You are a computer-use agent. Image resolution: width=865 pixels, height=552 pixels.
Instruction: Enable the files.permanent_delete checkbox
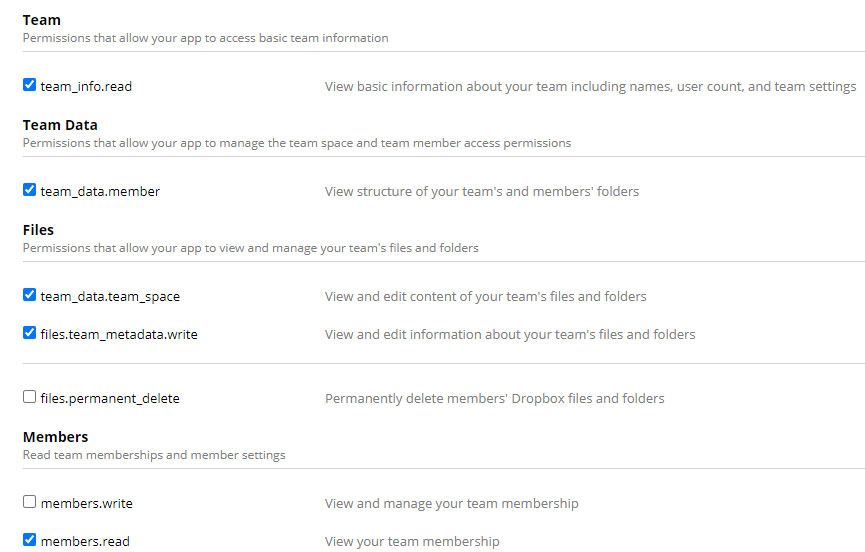point(29,397)
